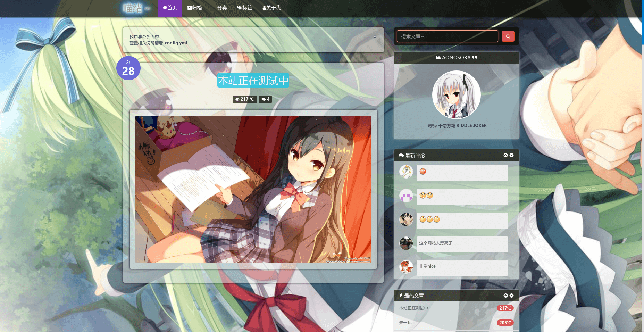The width and height of the screenshot is (644, 332).
Task: Click the comment count badge showing 4
Action: click(x=265, y=99)
